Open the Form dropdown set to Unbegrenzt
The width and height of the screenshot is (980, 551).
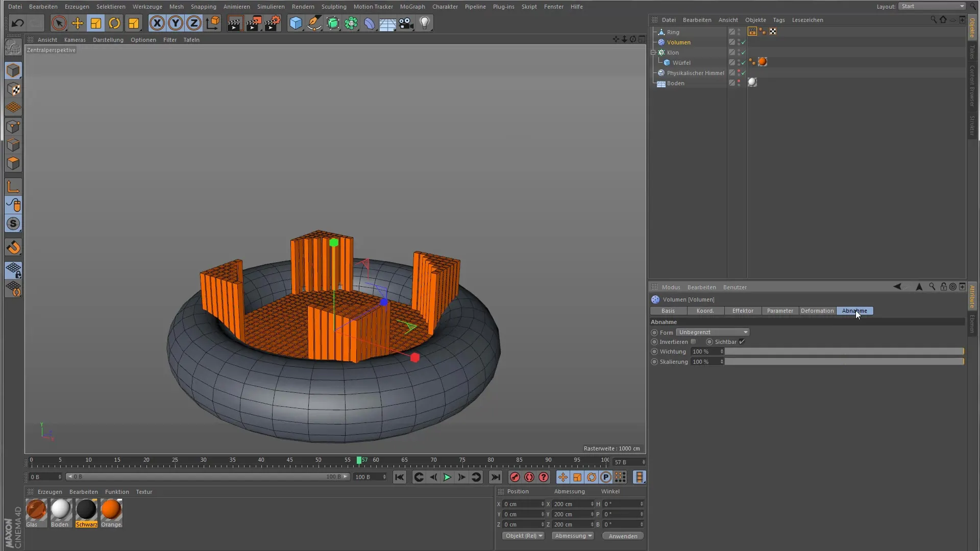point(713,332)
